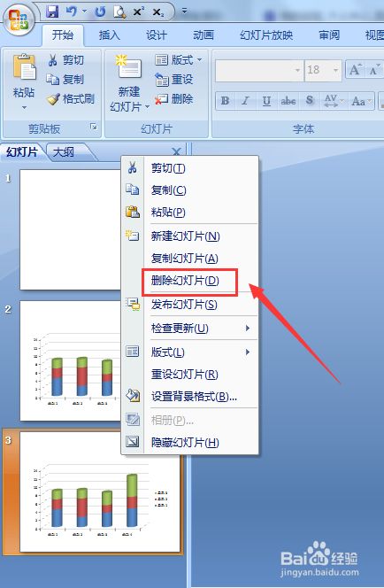This screenshot has height=588, width=384.
Task: Open the Customize Quick Access Toolbar arrow
Action: pos(184,12)
